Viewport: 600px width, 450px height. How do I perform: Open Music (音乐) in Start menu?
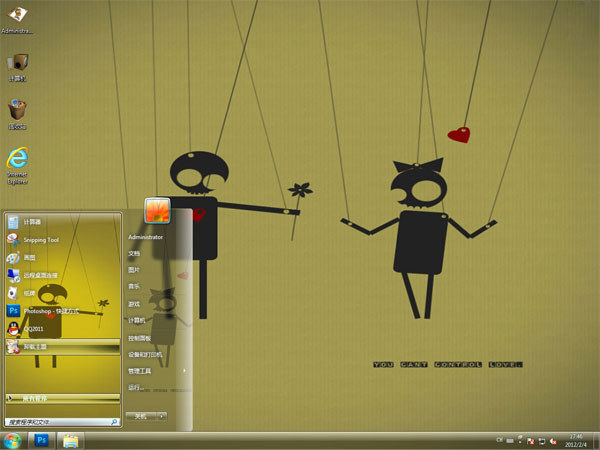point(134,286)
